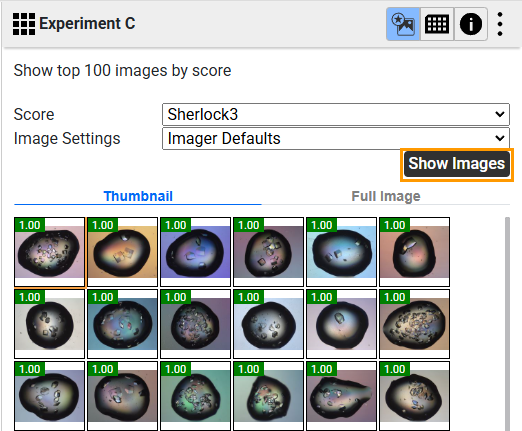Select the green-background thumbnail in third row

(x=195, y=396)
